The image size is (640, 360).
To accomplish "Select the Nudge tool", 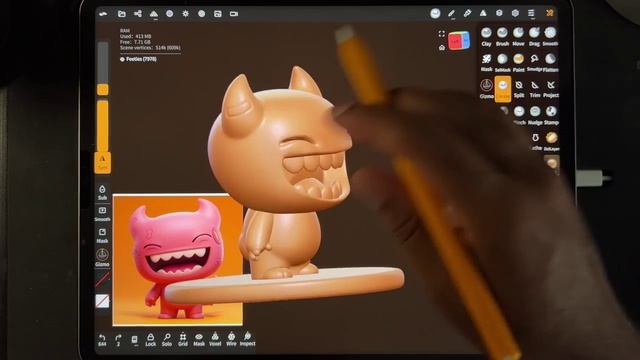I will click(535, 115).
